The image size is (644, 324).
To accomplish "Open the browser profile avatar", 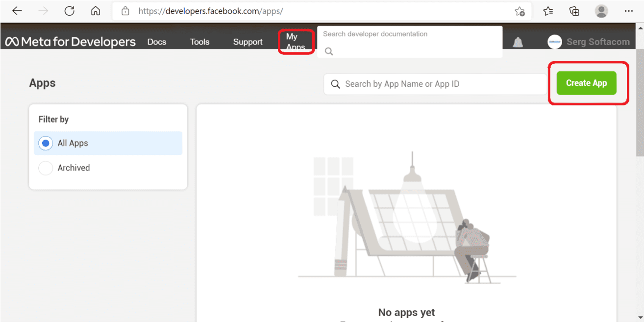I will click(x=601, y=11).
